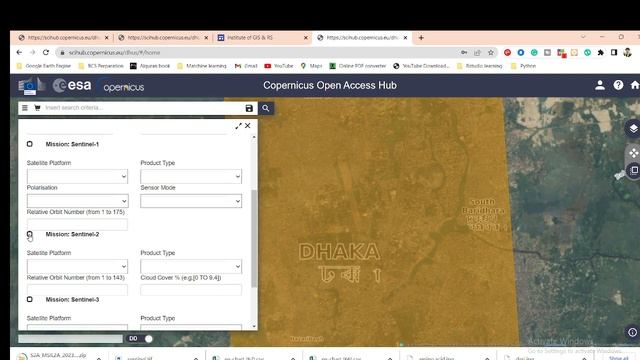Open Sentinel-1 Satellite Platform dropdown

tap(77, 176)
